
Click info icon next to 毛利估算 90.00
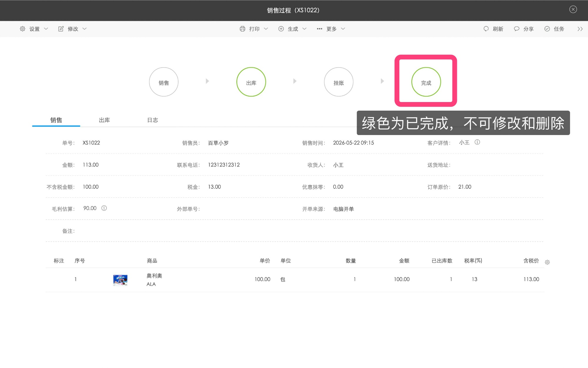pyautogui.click(x=104, y=208)
